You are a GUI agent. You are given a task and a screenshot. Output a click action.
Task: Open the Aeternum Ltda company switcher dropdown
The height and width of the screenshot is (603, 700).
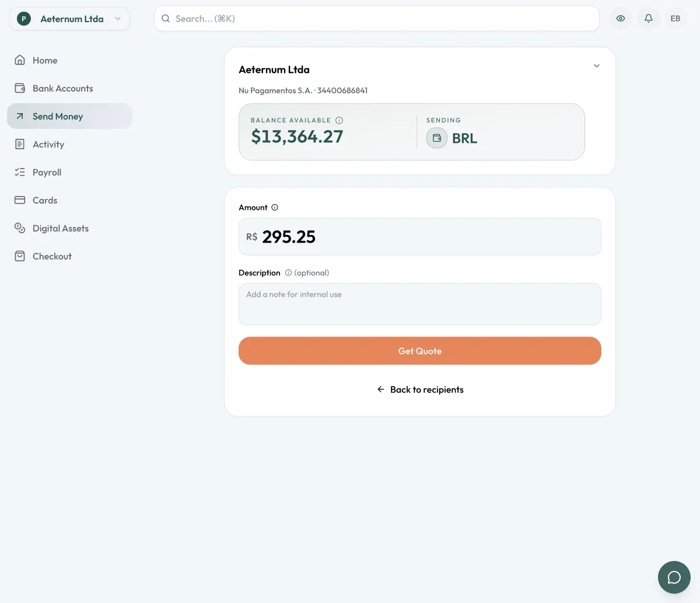[69, 19]
